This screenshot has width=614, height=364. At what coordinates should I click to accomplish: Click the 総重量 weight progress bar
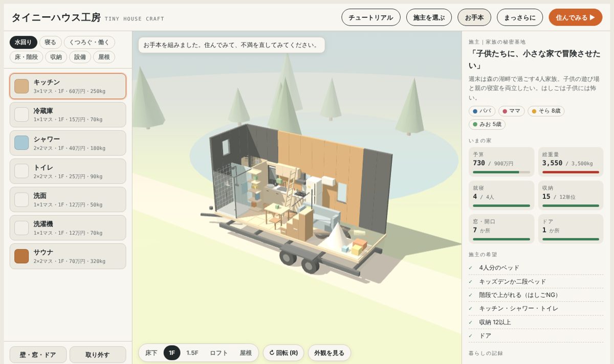571,172
